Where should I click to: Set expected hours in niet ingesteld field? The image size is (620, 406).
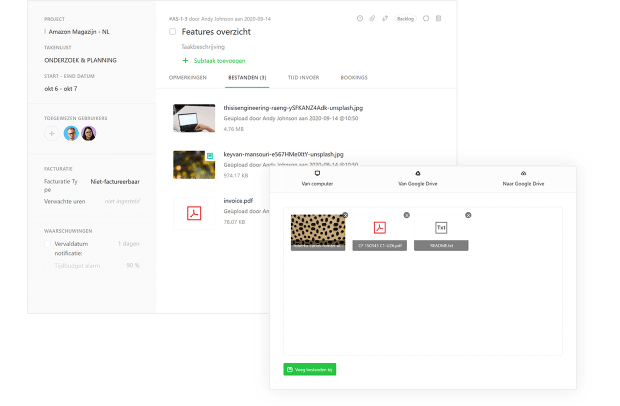pos(122,201)
